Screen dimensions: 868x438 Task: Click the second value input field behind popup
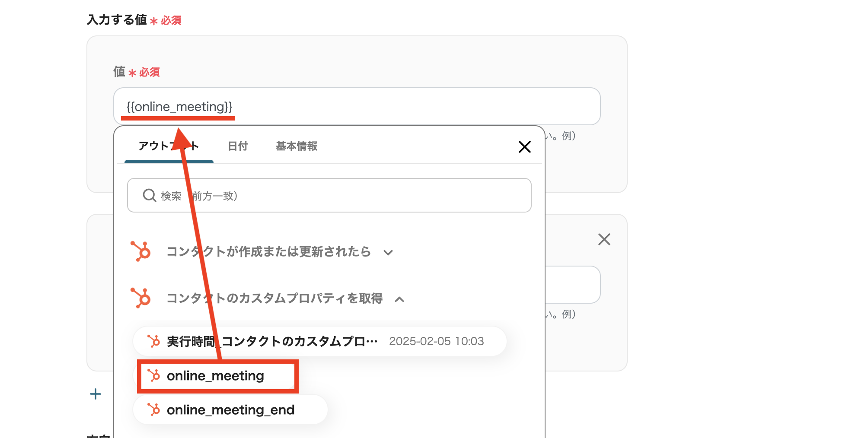coord(572,285)
